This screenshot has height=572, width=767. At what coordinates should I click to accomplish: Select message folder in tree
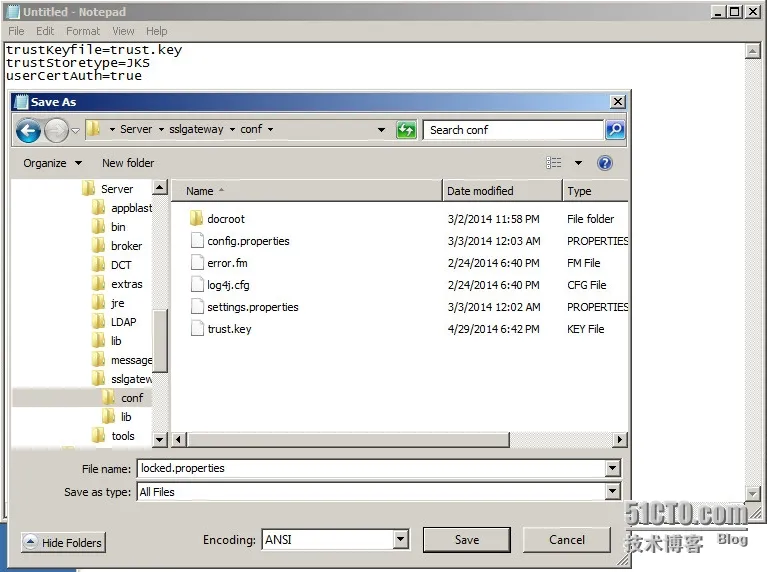pos(122,360)
